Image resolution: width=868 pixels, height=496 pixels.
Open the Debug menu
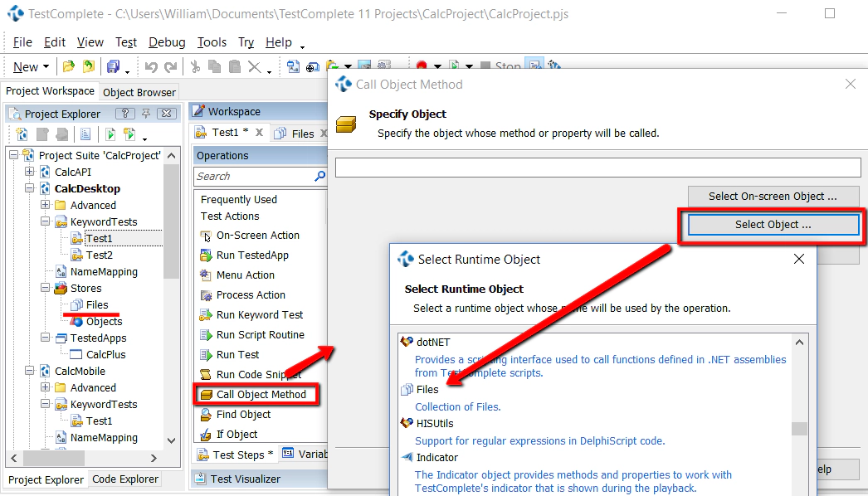(166, 42)
